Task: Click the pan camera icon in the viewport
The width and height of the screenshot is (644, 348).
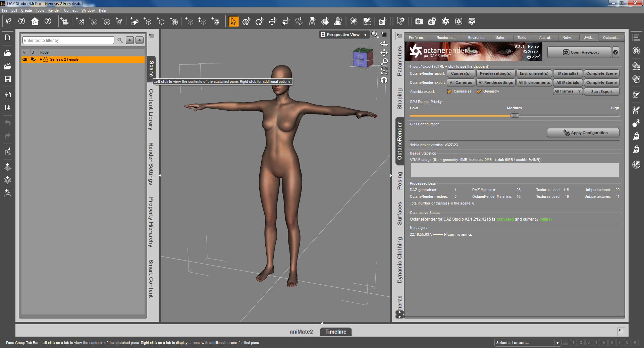Action: [x=384, y=53]
